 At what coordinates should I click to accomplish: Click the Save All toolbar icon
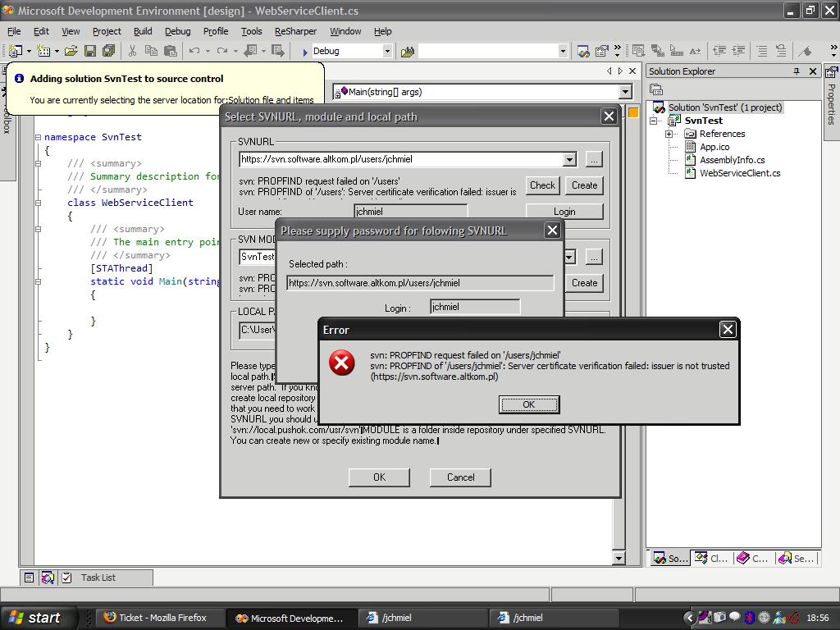[x=108, y=51]
